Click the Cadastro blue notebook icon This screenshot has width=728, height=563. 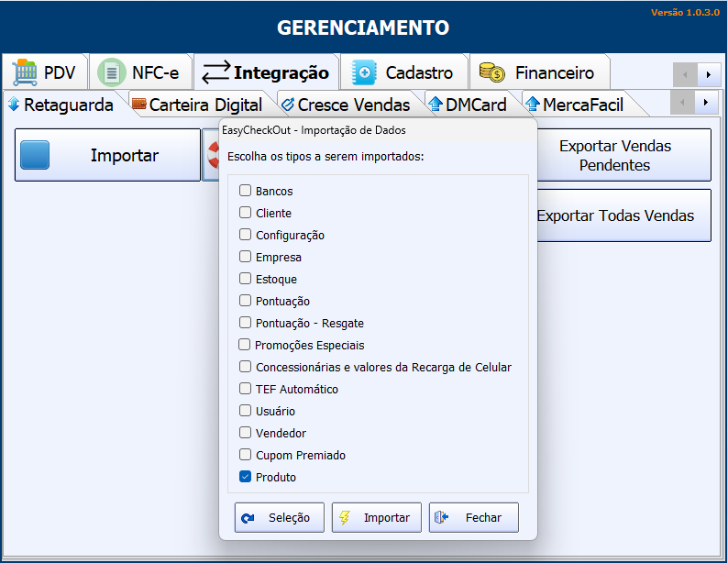point(365,72)
